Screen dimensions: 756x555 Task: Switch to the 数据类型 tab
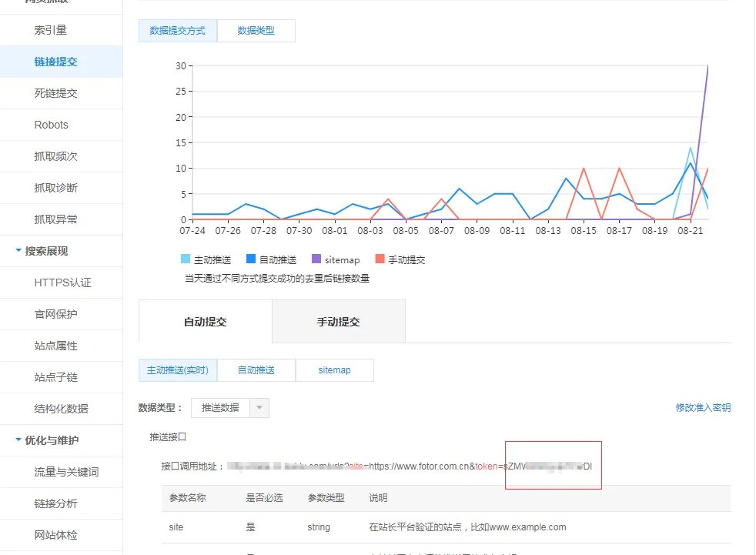[x=255, y=31]
